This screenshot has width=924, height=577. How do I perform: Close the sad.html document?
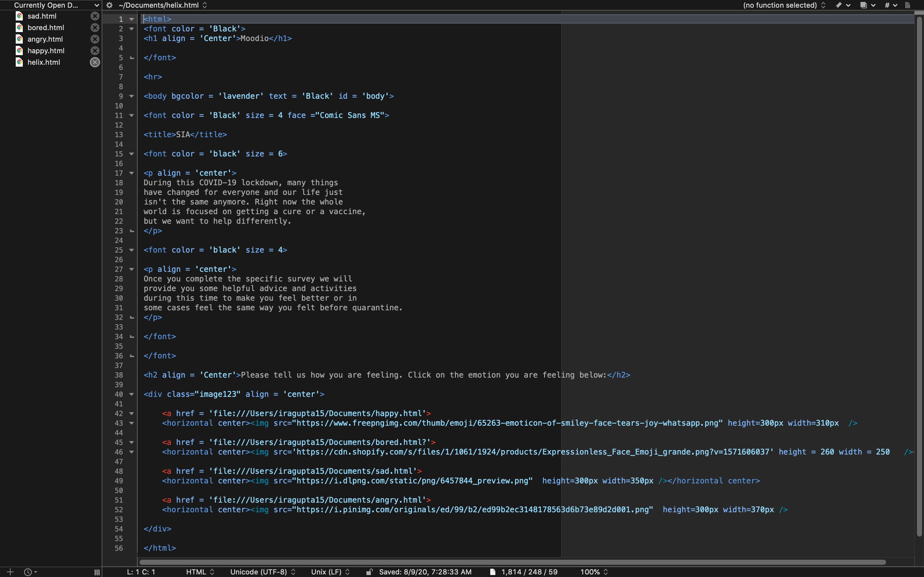pyautogui.click(x=95, y=16)
